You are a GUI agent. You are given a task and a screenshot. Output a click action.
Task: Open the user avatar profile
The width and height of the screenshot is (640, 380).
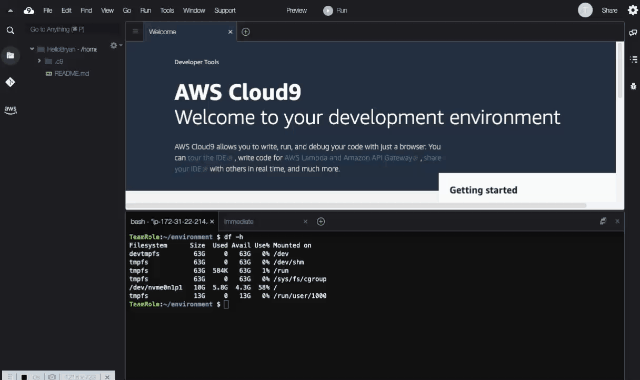585,10
